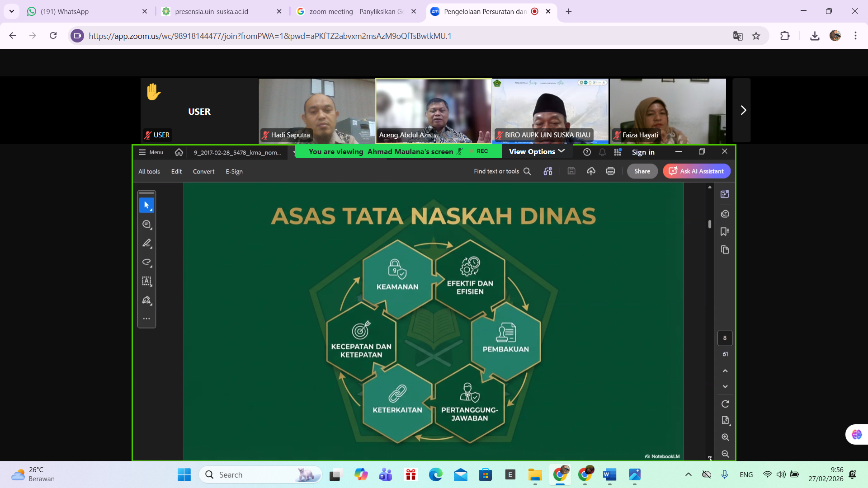The height and width of the screenshot is (488, 868).
Task: Go to next page with down chevron
Action: 725,387
